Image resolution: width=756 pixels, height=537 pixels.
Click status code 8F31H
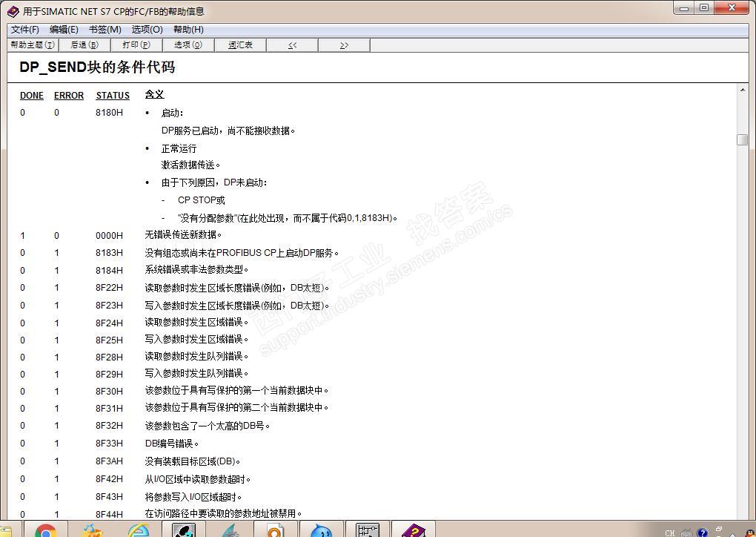pos(109,408)
